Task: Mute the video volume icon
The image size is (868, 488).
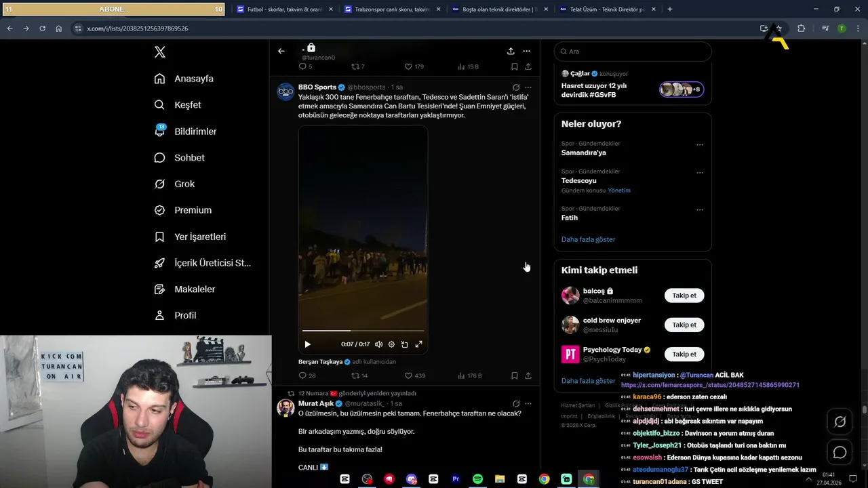Action: 378,344
